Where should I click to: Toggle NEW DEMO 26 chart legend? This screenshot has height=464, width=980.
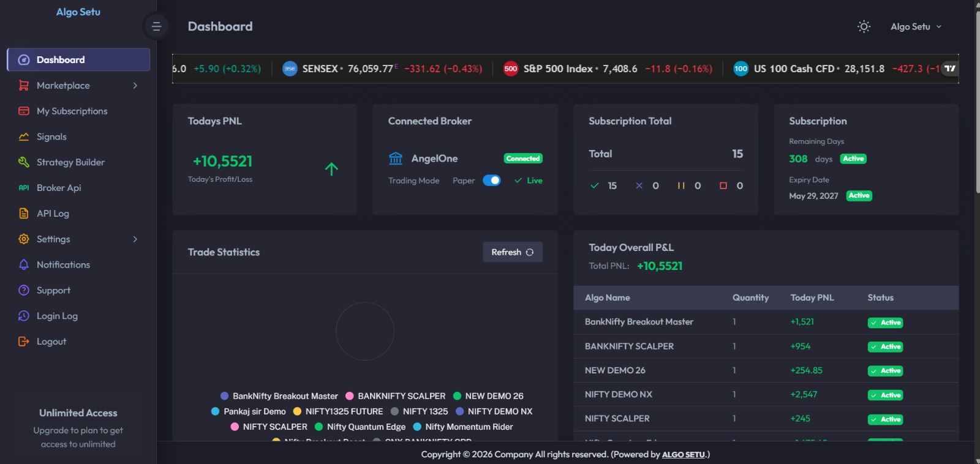point(488,396)
